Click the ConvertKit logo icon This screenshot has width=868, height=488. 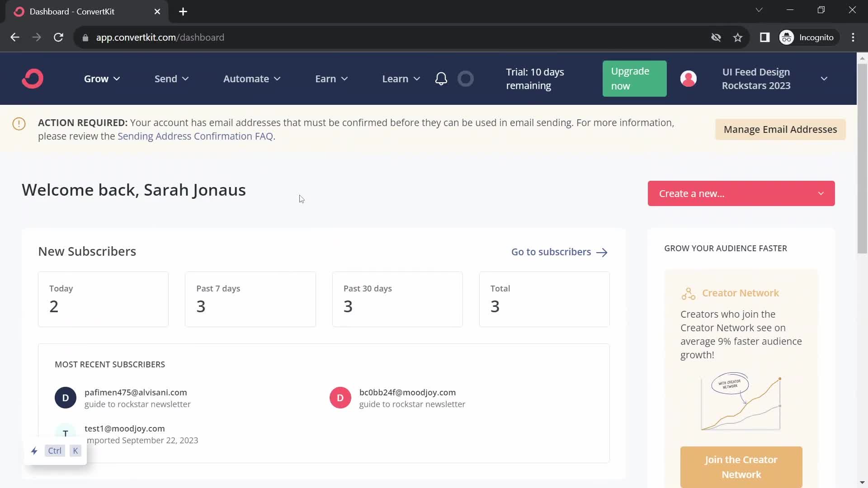click(x=32, y=79)
